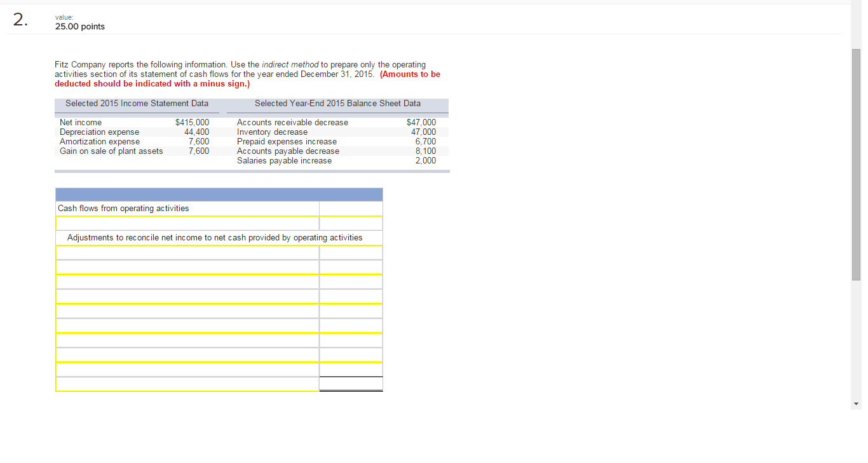
Task: Select the Cash flows from operating activities label
Action: pyautogui.click(x=122, y=208)
